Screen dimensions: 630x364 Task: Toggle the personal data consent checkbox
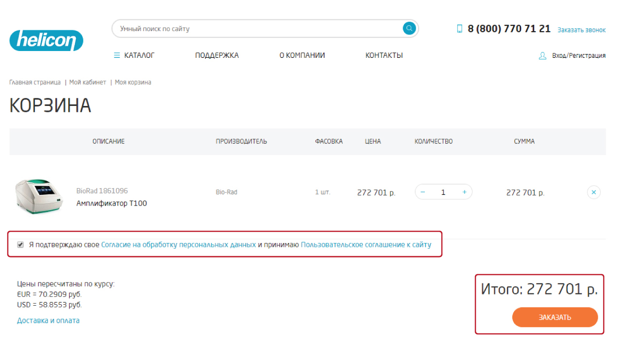[20, 244]
